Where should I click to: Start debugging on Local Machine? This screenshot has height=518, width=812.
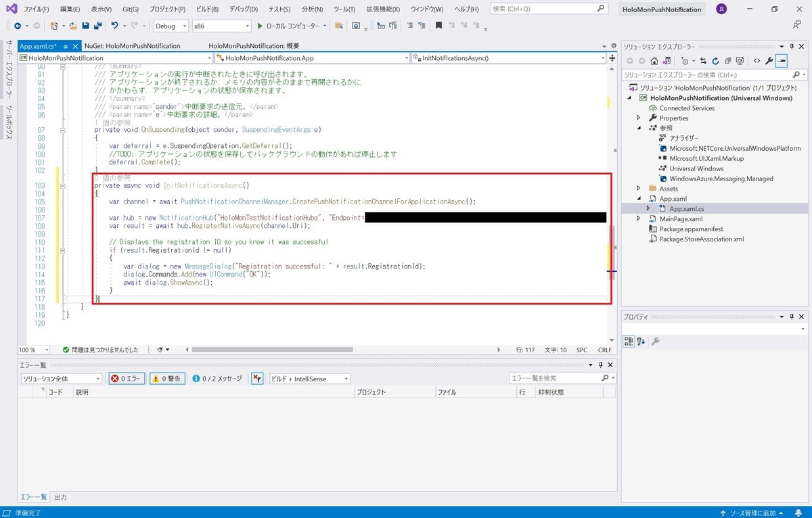(289, 26)
